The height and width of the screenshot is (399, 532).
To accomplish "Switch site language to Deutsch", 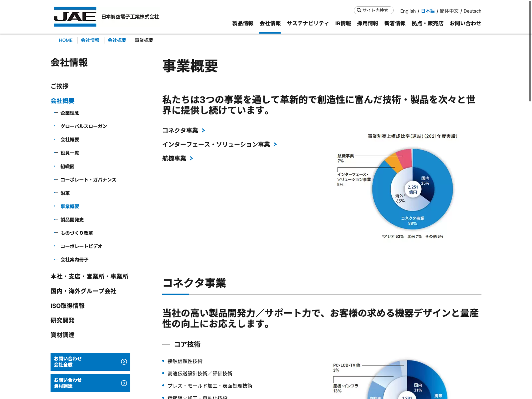I will coord(472,11).
